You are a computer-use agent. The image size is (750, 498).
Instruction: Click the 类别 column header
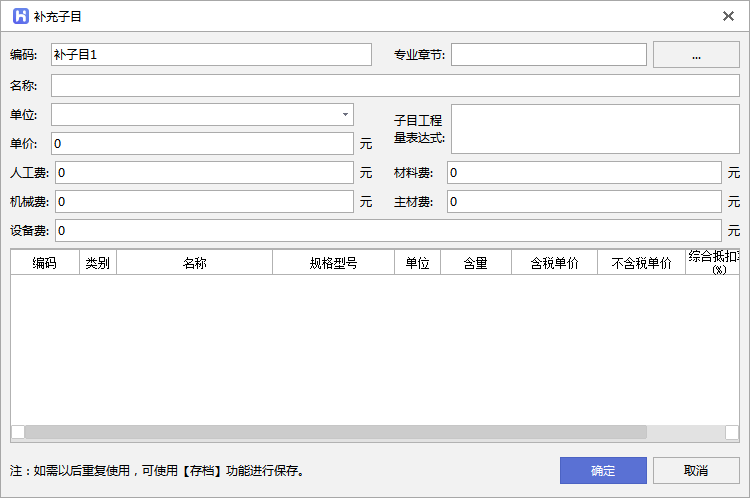tap(98, 263)
